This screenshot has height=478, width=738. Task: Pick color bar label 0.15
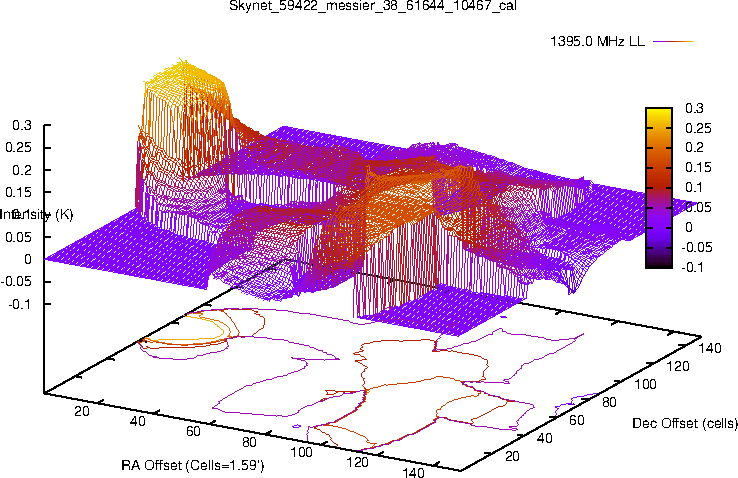pos(698,167)
